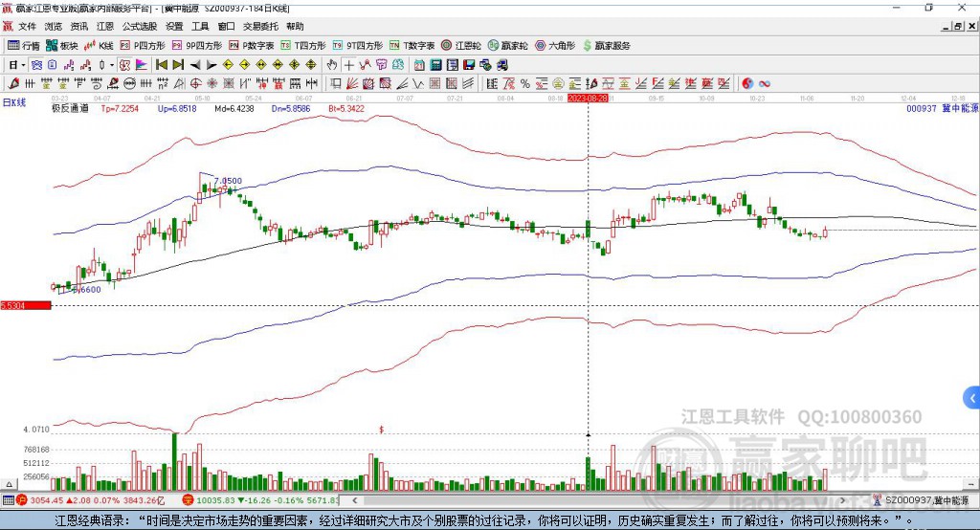Click the Dn=5.8586 value
The height and width of the screenshot is (530, 980).
click(291, 108)
